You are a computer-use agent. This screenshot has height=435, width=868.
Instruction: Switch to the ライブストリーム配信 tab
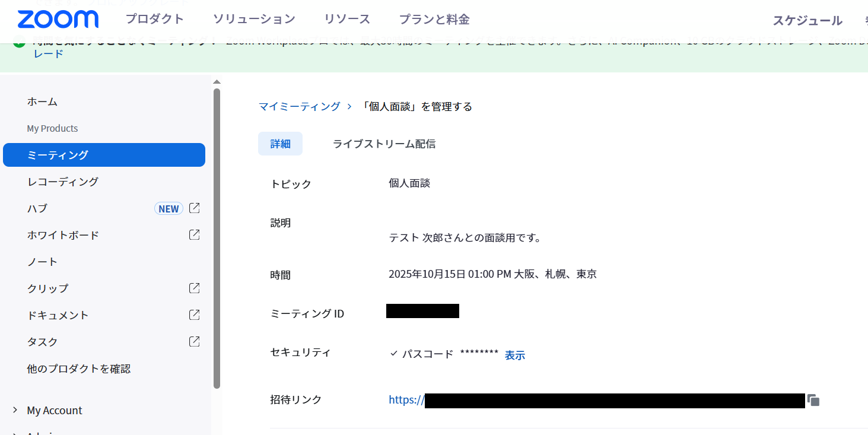pyautogui.click(x=384, y=144)
